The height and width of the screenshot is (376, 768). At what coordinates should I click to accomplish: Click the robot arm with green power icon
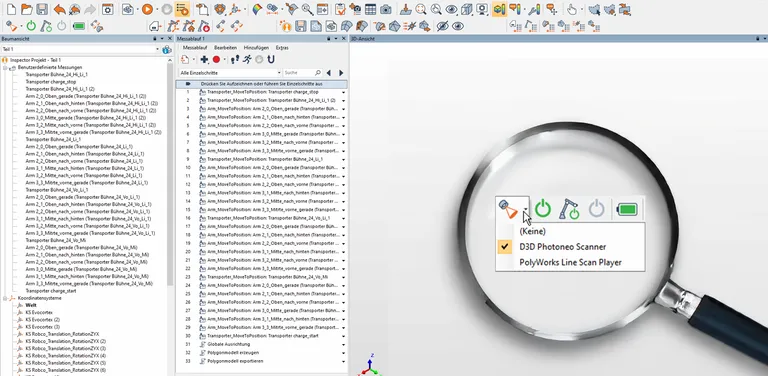point(46,26)
